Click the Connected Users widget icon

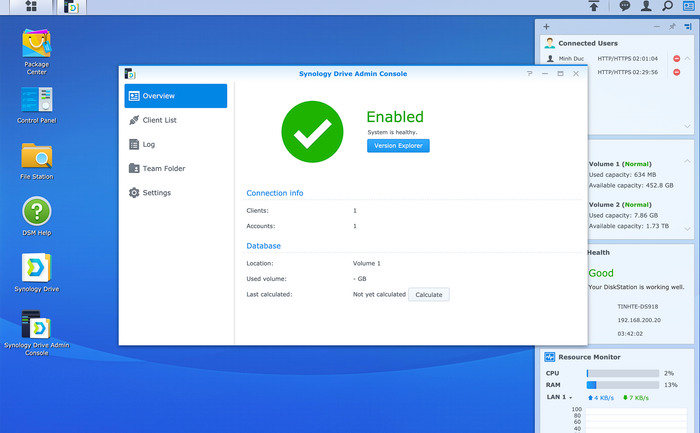550,43
